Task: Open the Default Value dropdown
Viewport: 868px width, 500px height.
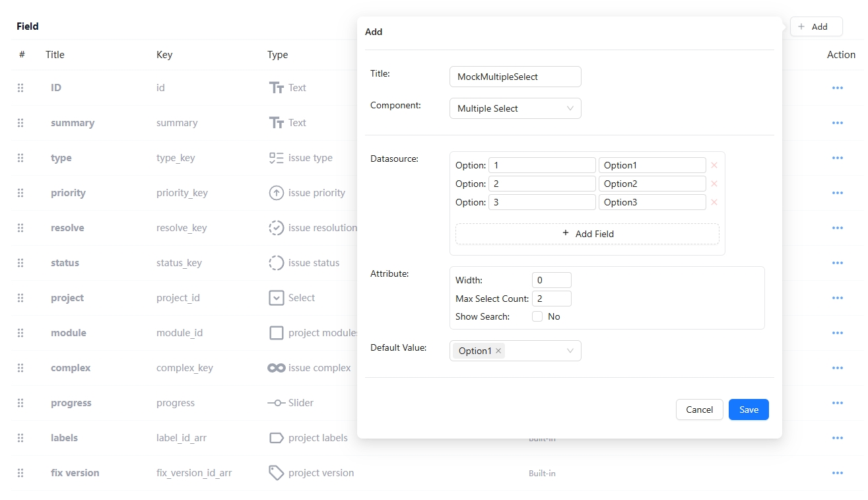Action: click(x=569, y=351)
